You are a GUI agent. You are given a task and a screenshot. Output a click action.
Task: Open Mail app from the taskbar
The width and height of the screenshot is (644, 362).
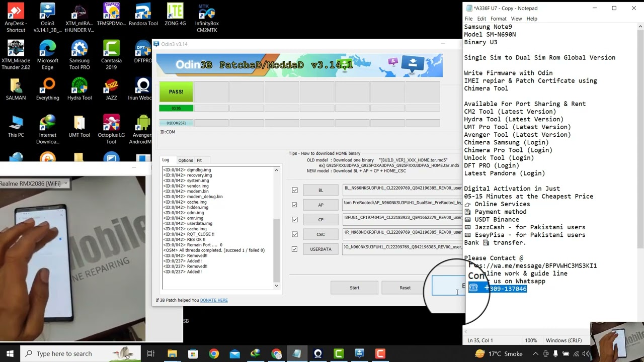pyautogui.click(x=234, y=353)
